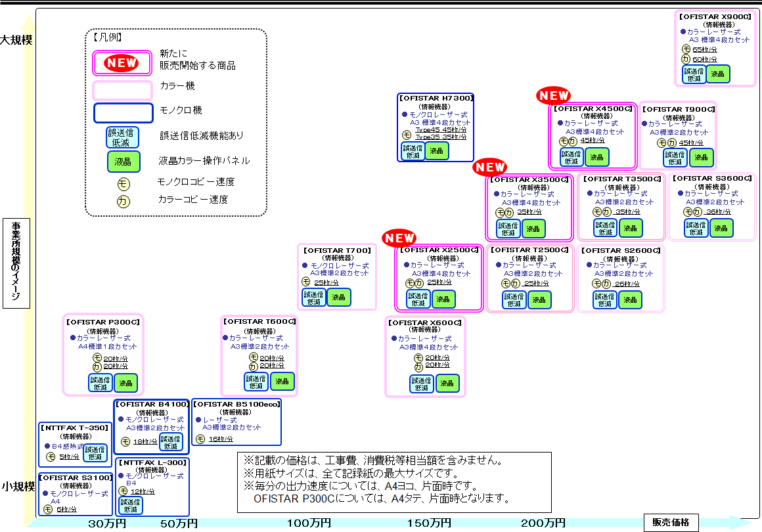Click the 【OFISTAR X4500C】 product title

(x=593, y=109)
